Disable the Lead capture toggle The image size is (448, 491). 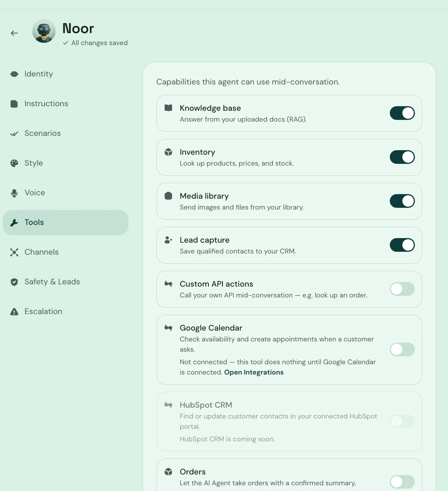[x=402, y=245]
